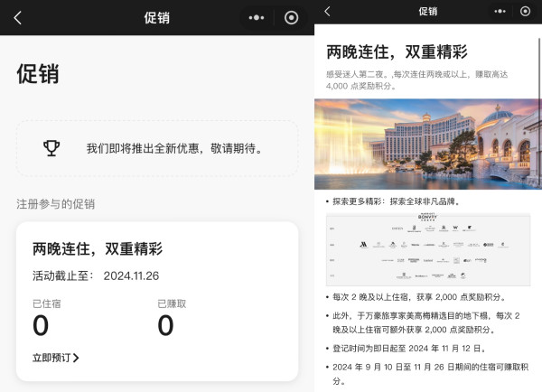Click the 2024 年 9 月 10 日至 11 月 26 日 bullet
The width and height of the screenshot is (542, 392).
[x=431, y=374]
